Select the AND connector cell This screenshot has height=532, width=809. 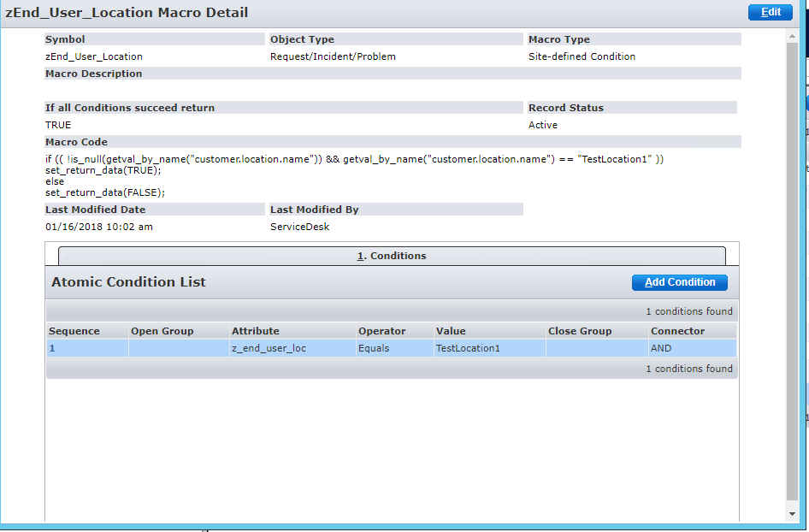coord(661,349)
